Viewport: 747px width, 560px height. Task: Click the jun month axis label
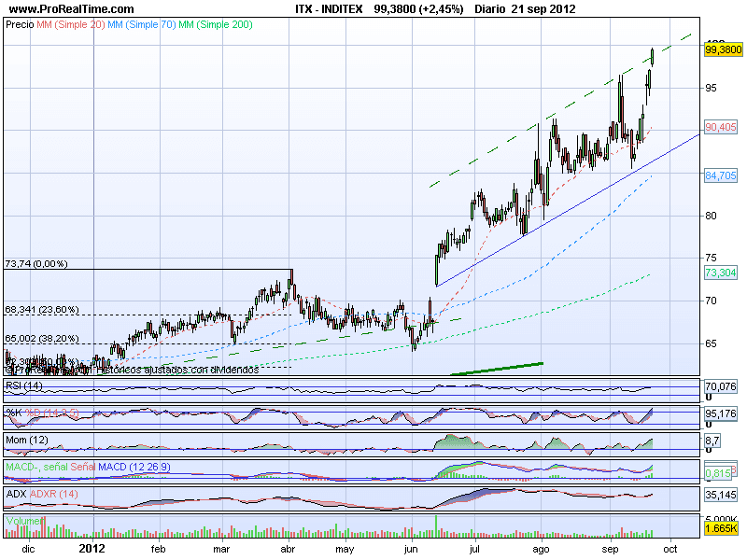[411, 550]
